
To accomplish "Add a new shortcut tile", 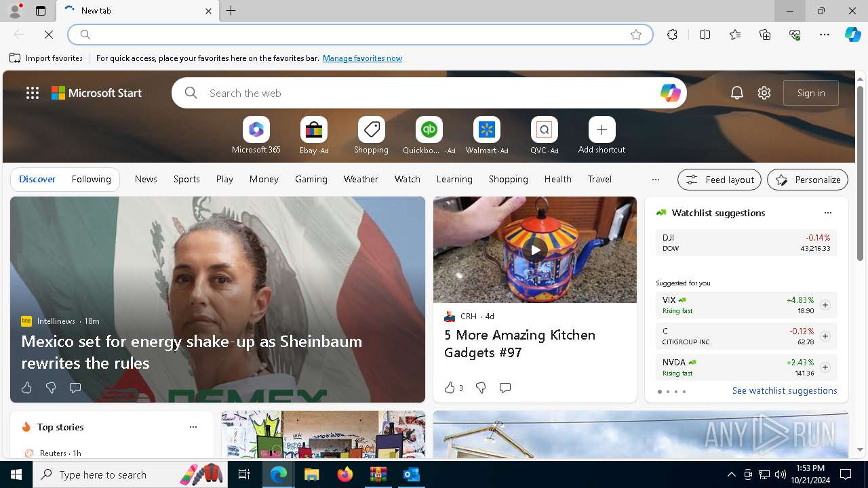I will coord(601,136).
